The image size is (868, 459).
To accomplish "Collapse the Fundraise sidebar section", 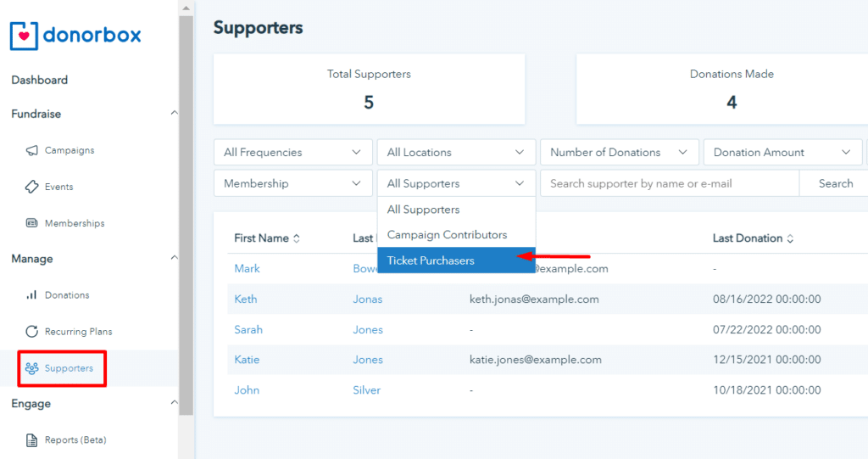I will coord(174,114).
